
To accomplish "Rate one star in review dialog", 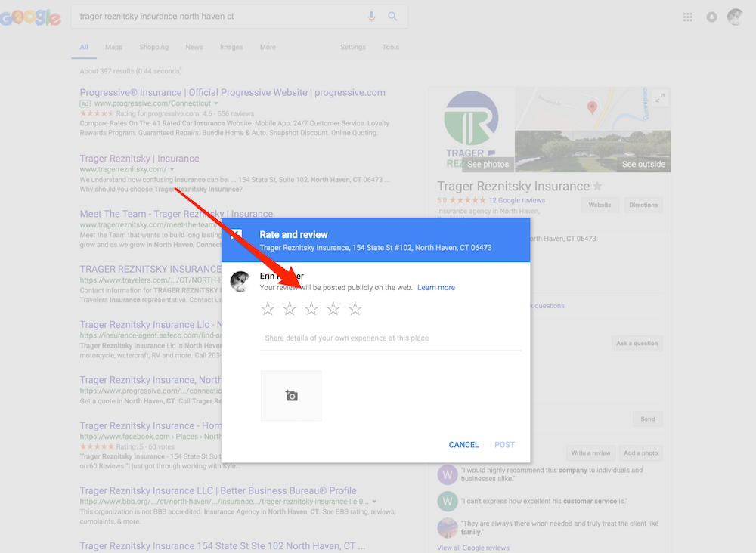I will pos(268,309).
